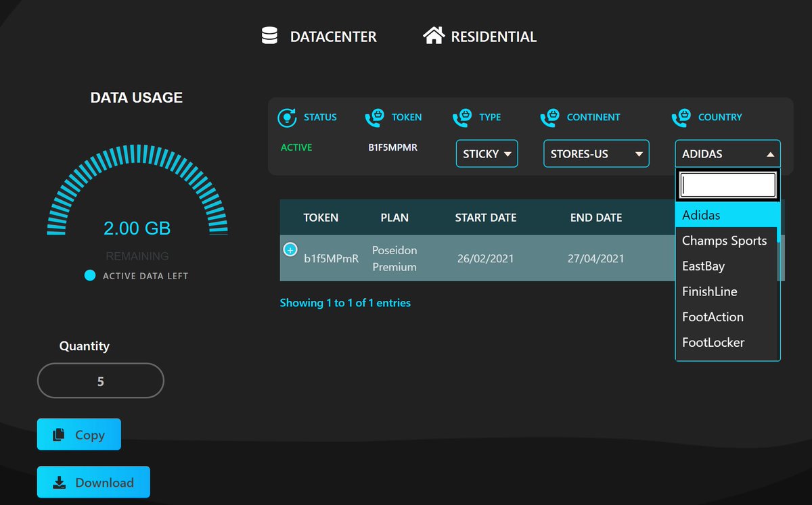The width and height of the screenshot is (812, 505).
Task: Click the 2.00 GB remaining value
Action: (x=137, y=229)
